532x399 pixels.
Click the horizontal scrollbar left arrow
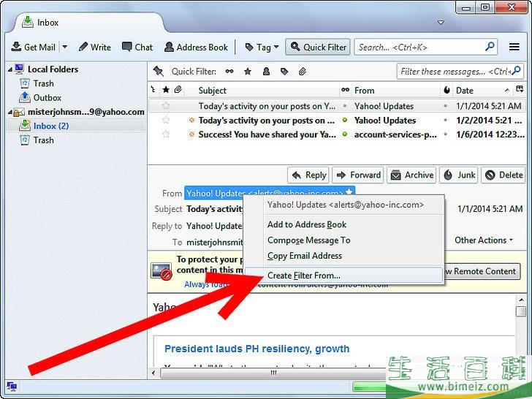pos(153,373)
